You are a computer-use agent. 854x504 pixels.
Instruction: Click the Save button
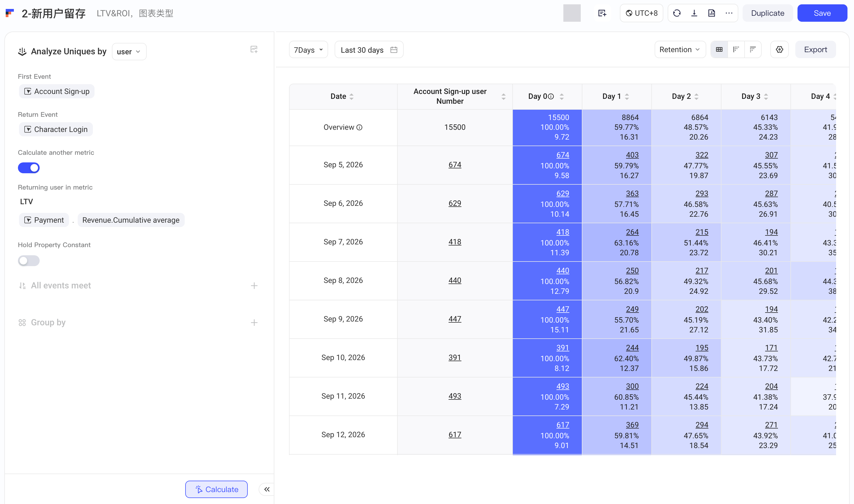[x=822, y=13]
